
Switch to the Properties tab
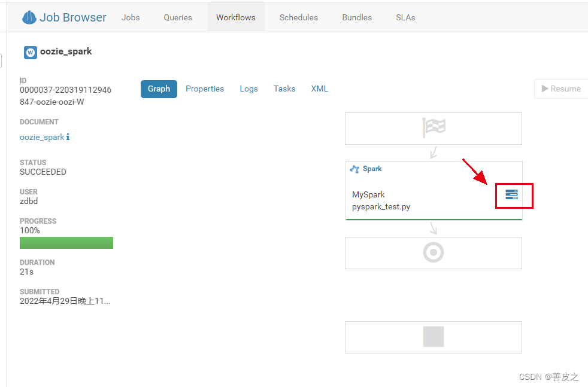[x=205, y=89]
